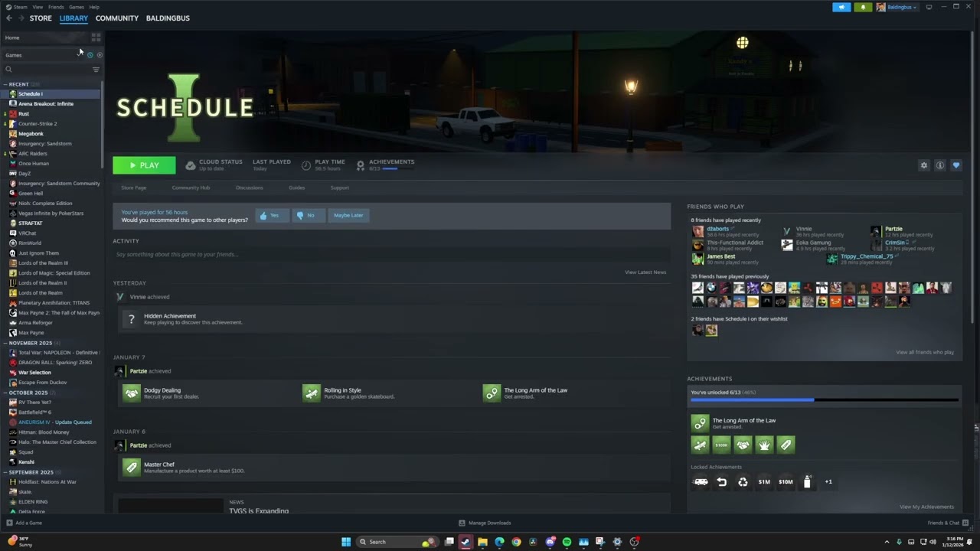
Task: Open the Games collection dropdown
Action: (x=41, y=55)
